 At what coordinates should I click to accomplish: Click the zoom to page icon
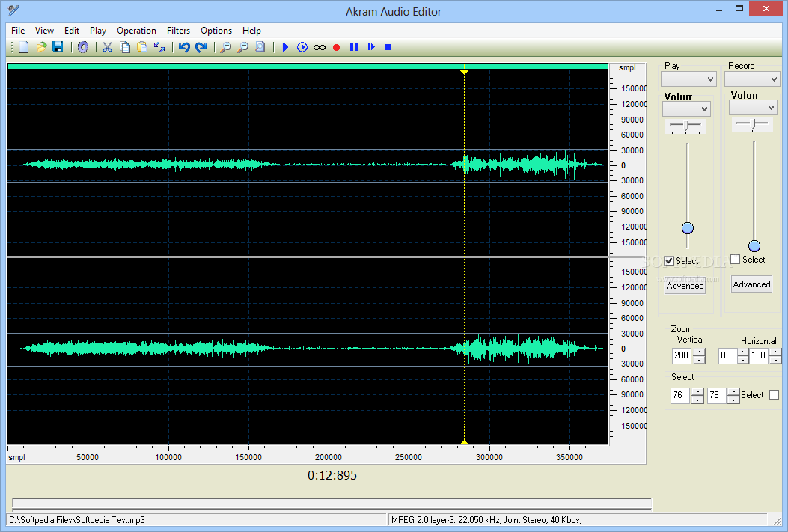(260, 47)
